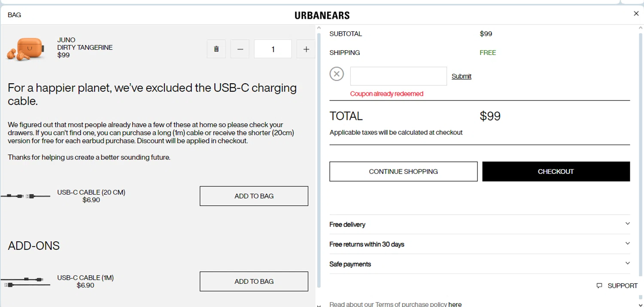Click the green FREE shipping value
The height and width of the screenshot is (307, 644).
pyautogui.click(x=488, y=52)
